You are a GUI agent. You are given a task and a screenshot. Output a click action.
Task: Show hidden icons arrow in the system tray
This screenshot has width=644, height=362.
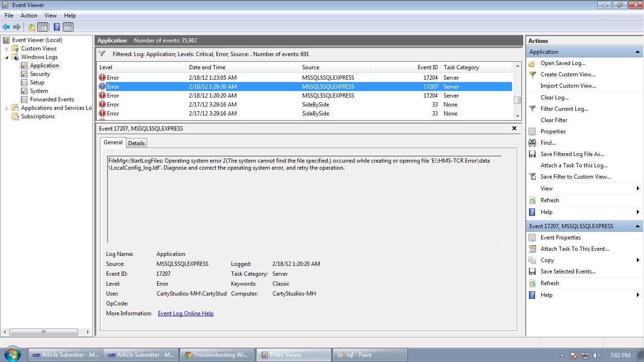pos(562,355)
